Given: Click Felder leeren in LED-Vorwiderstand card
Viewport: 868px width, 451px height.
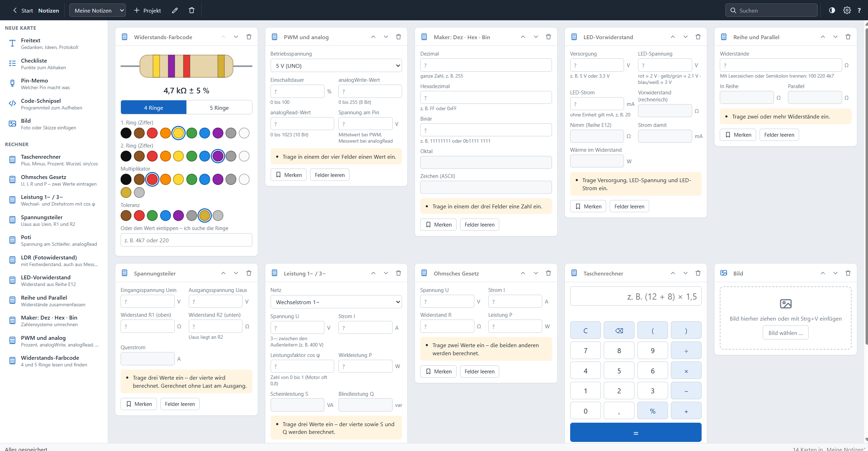Looking at the screenshot, I should click(x=629, y=206).
